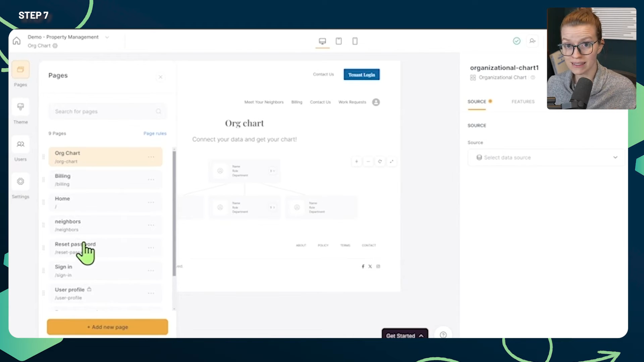Click the Page rules link

tap(155, 133)
